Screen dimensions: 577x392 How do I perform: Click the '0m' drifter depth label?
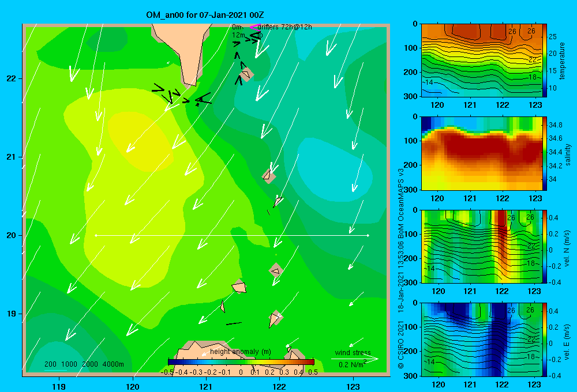237,27
